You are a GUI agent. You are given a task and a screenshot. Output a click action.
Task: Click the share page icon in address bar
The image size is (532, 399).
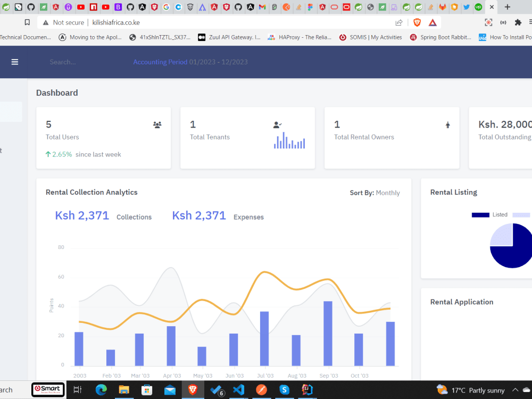point(399,23)
